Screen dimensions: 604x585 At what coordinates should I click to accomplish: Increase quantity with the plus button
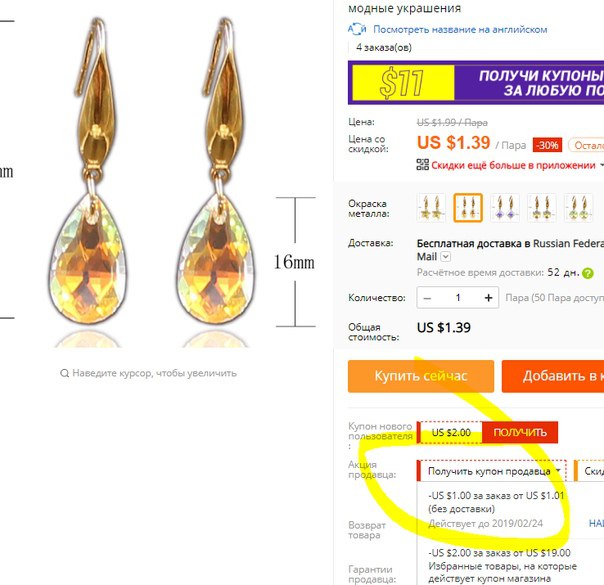pyautogui.click(x=488, y=298)
